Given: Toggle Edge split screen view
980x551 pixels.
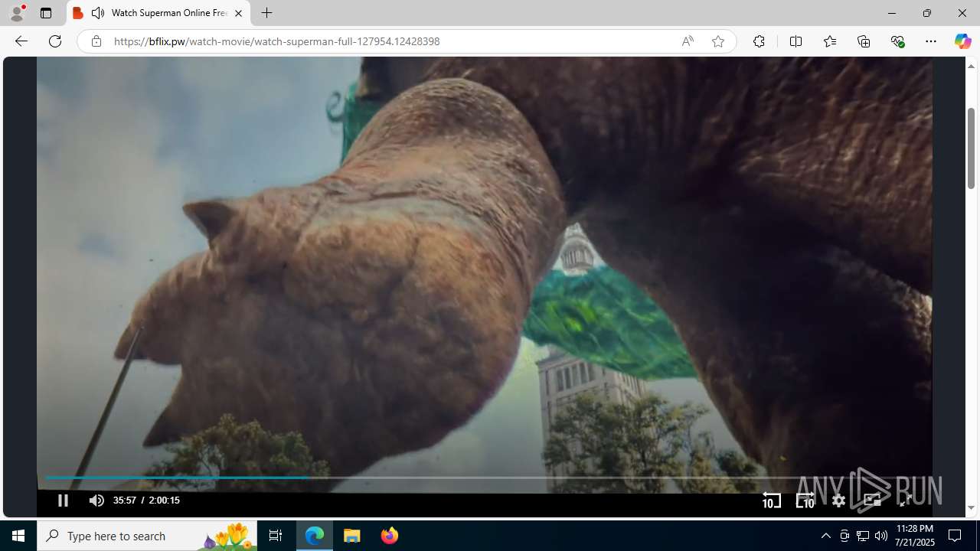Looking at the screenshot, I should pyautogui.click(x=795, y=41).
